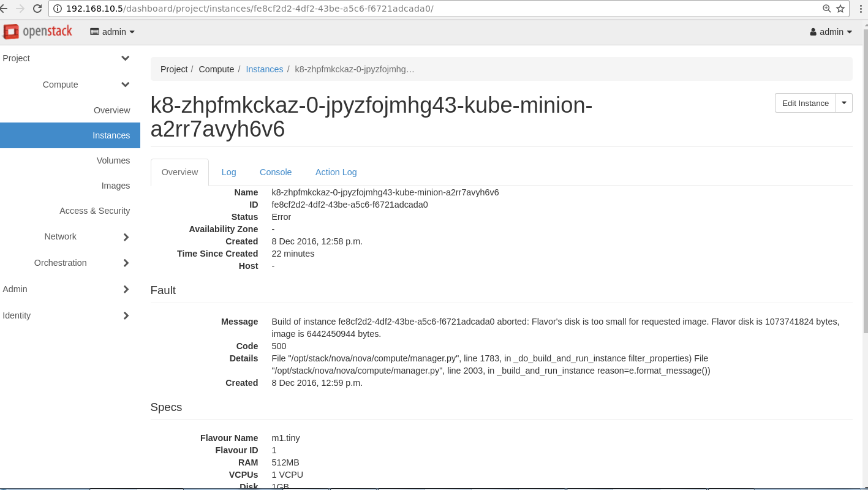The width and height of the screenshot is (868, 490).
Task: Click the fault code value 500
Action: [x=279, y=346]
